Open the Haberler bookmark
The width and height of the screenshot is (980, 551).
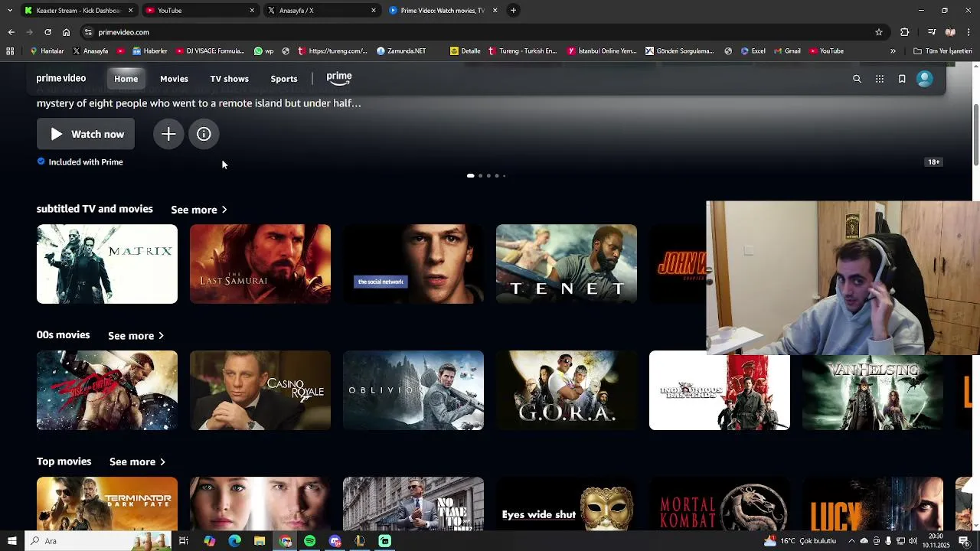[150, 51]
